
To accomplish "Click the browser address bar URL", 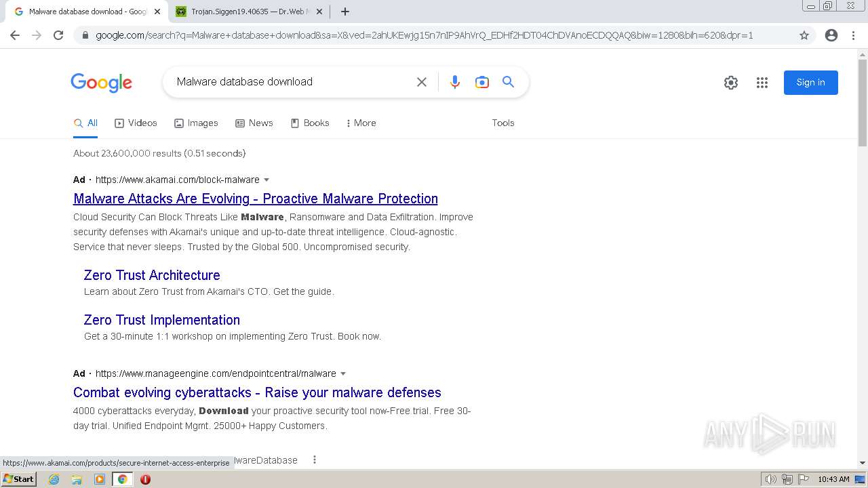I will (x=424, y=35).
